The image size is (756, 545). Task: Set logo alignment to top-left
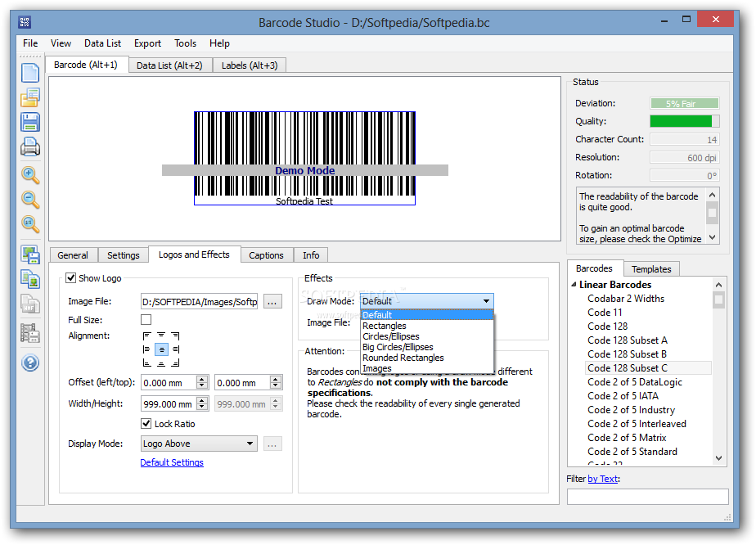[x=147, y=336]
